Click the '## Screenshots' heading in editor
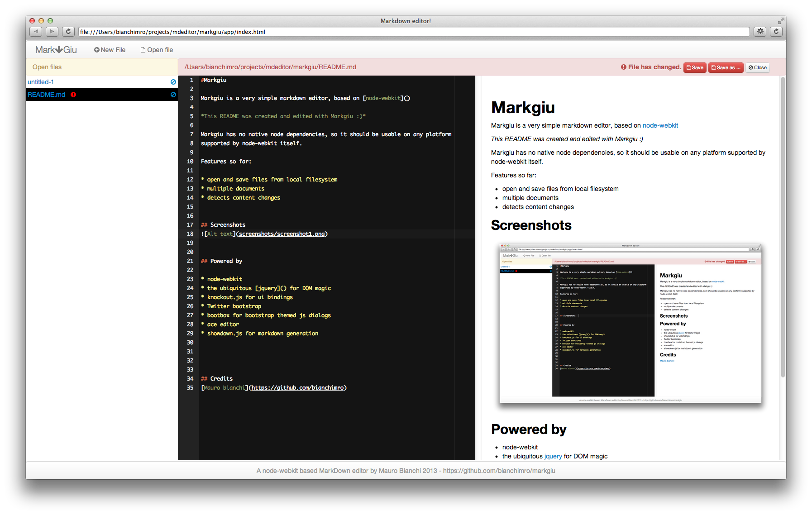Screen dimensions: 812x515 223,224
